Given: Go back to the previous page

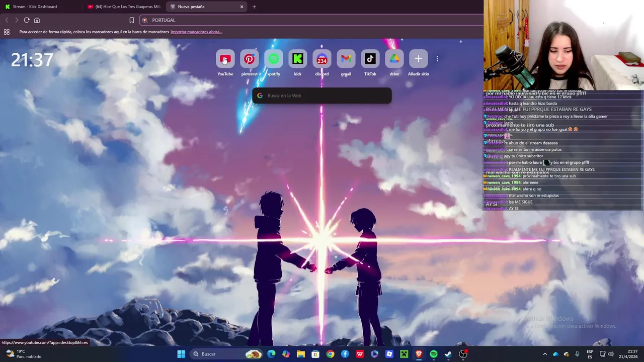Looking at the screenshot, I should (x=7, y=20).
